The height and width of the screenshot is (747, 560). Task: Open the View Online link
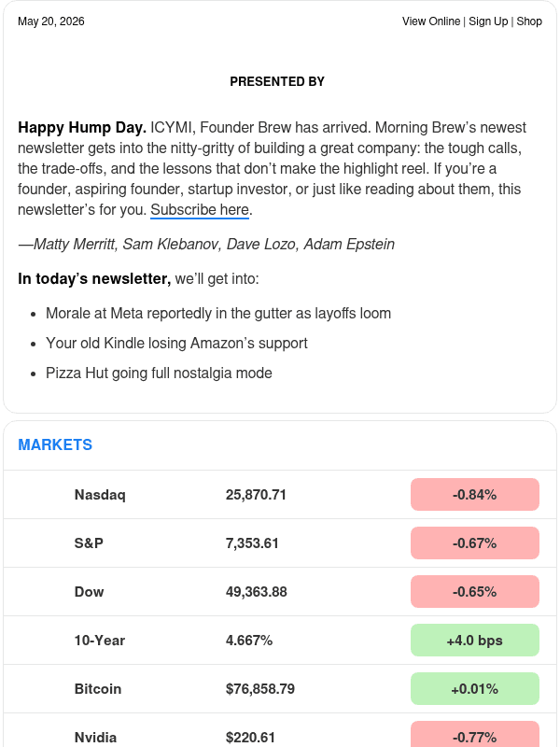(x=431, y=21)
